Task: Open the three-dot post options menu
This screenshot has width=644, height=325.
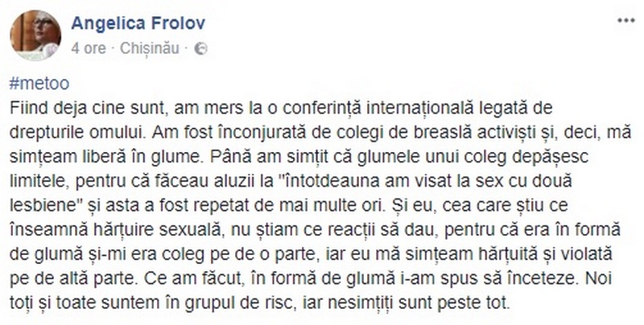Action: [626, 21]
